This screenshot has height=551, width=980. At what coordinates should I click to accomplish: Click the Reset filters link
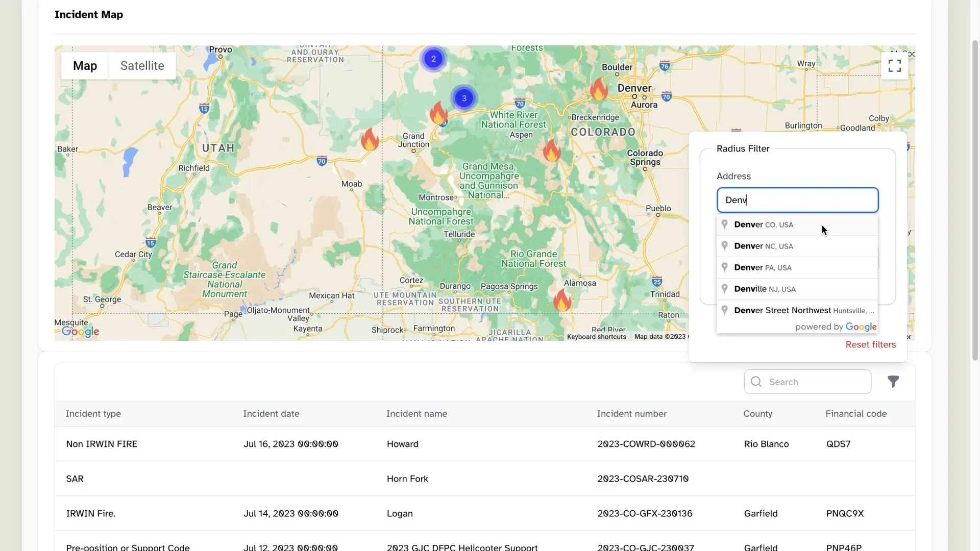pos(870,344)
